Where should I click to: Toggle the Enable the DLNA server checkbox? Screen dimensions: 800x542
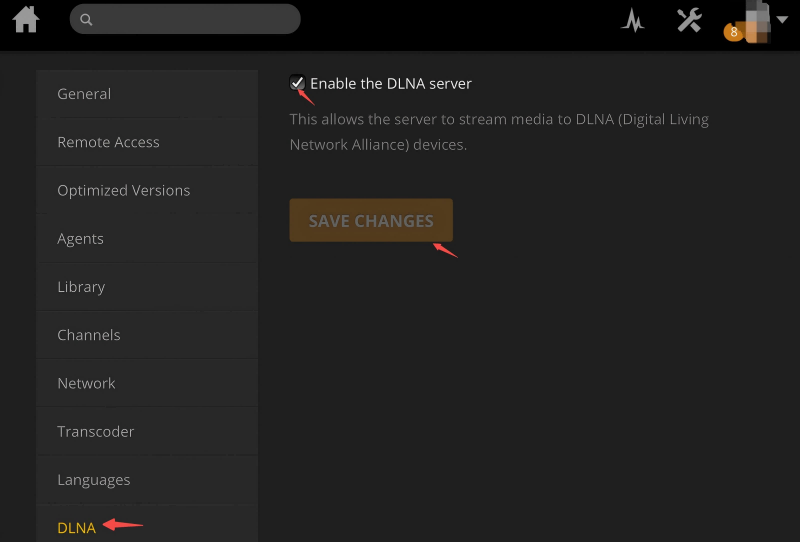point(297,83)
